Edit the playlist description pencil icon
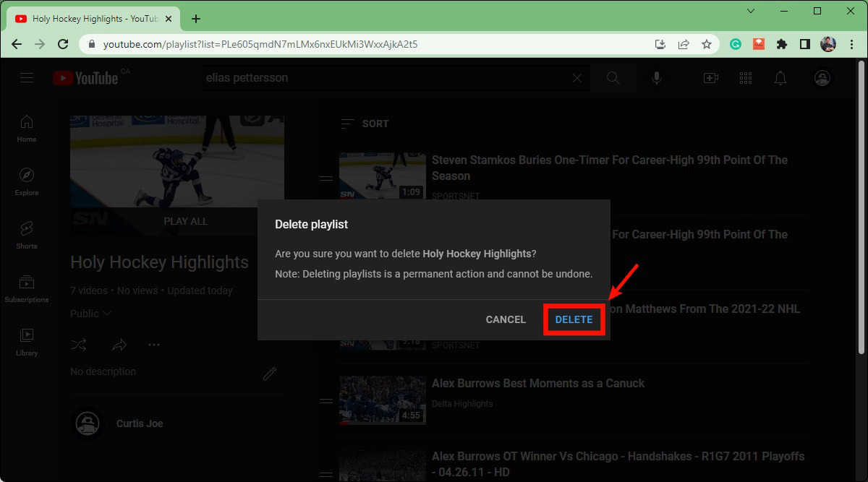The image size is (868, 482). (x=270, y=373)
